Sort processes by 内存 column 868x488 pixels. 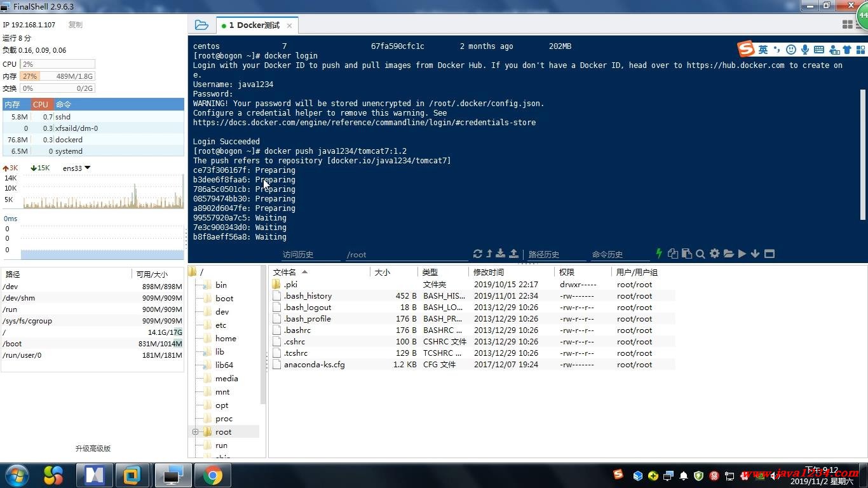(x=16, y=104)
